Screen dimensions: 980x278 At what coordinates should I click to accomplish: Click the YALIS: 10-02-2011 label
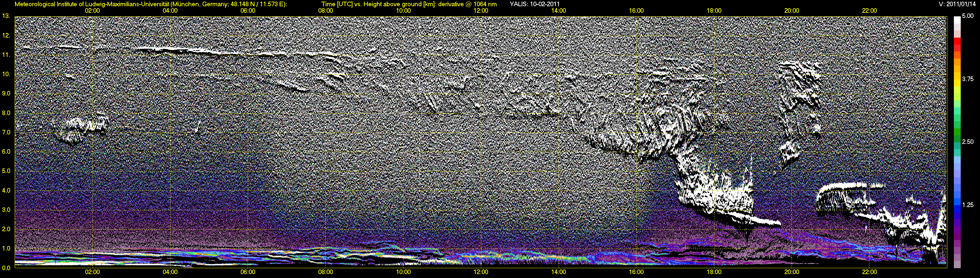click(x=534, y=4)
